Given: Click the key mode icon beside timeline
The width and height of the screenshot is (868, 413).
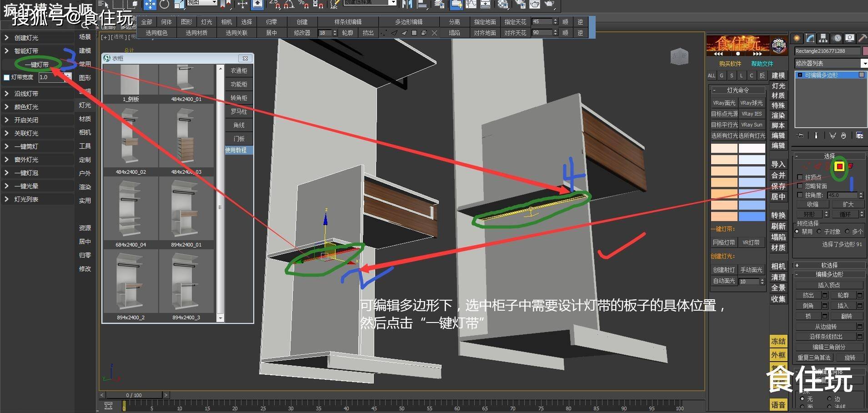Looking at the screenshot, I should 108,406.
